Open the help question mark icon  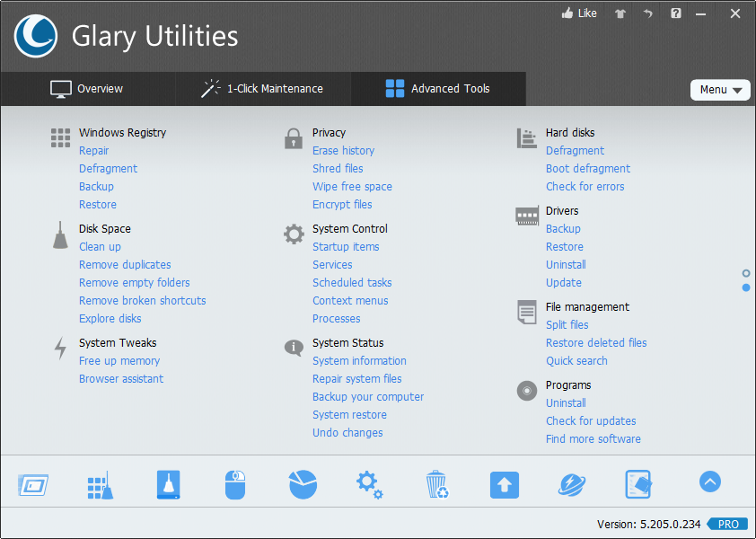pyautogui.click(x=676, y=13)
